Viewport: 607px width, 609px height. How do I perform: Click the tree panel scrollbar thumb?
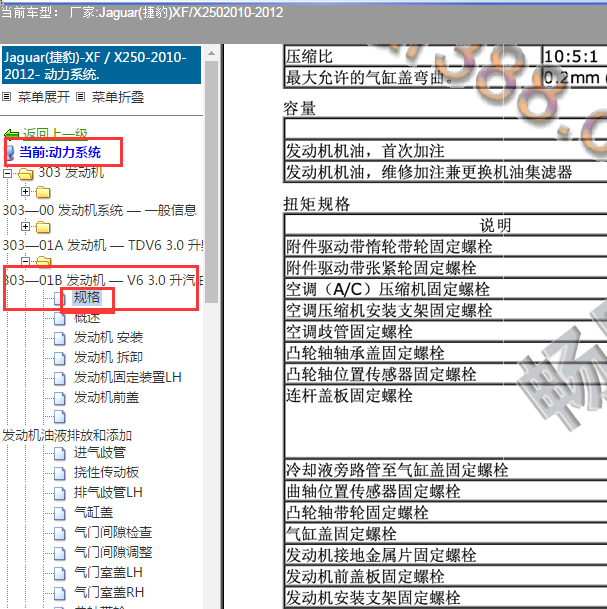[x=212, y=181]
